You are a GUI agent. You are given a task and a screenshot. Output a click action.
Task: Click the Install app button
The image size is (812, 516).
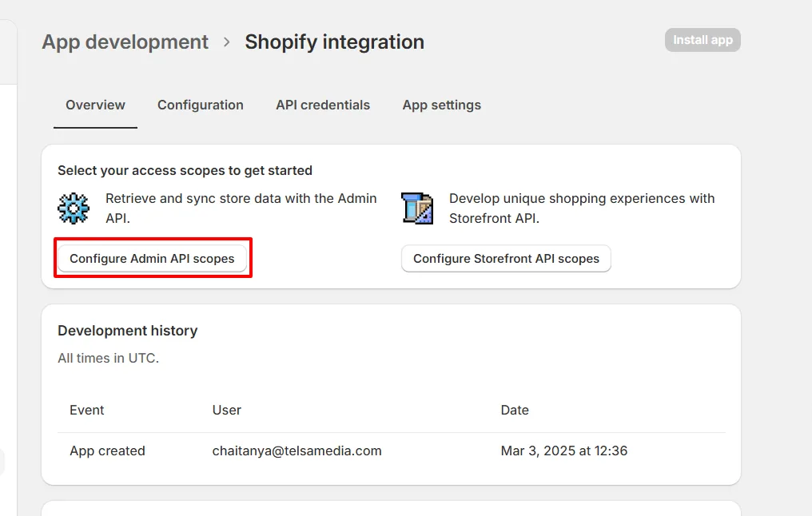tap(703, 40)
